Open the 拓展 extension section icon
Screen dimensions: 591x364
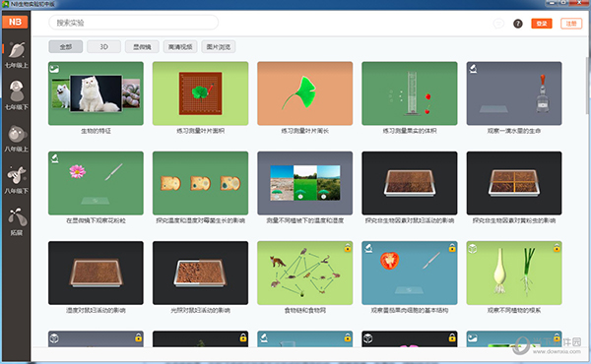[x=17, y=217]
